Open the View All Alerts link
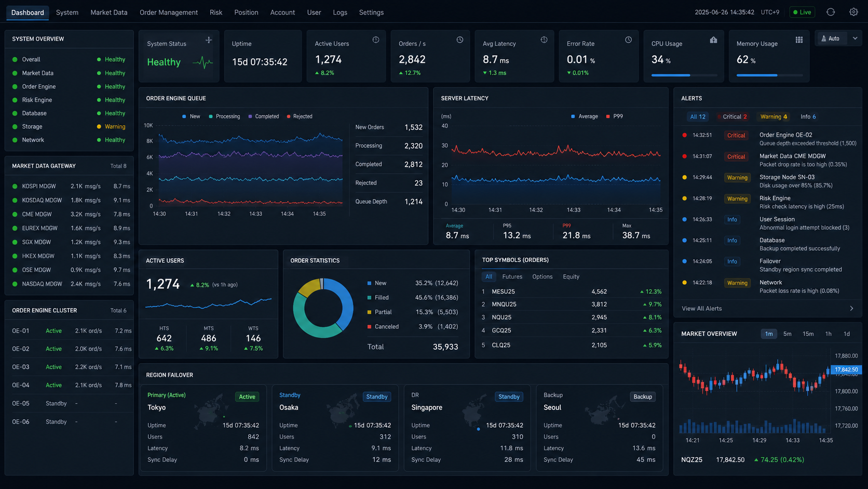868x489 pixels. tap(701, 309)
